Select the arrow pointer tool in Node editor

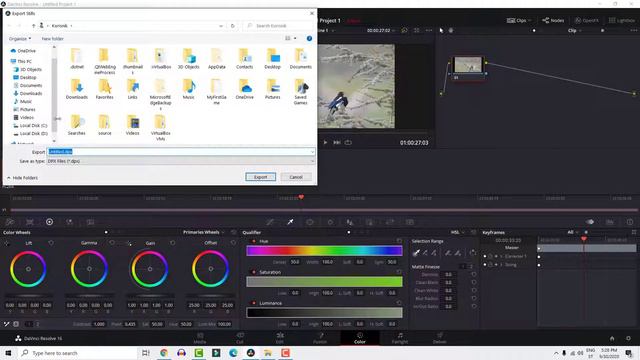click(441, 31)
